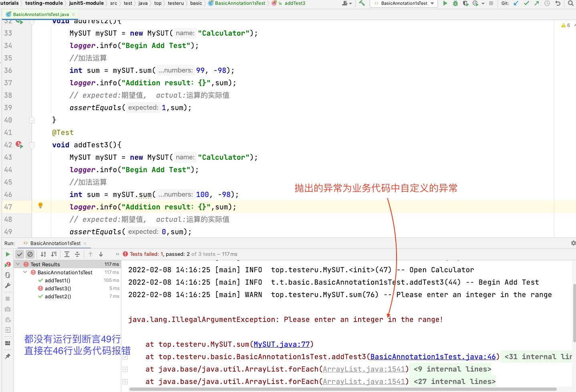
Task: Rerun tests in Run panel
Action: (8, 254)
